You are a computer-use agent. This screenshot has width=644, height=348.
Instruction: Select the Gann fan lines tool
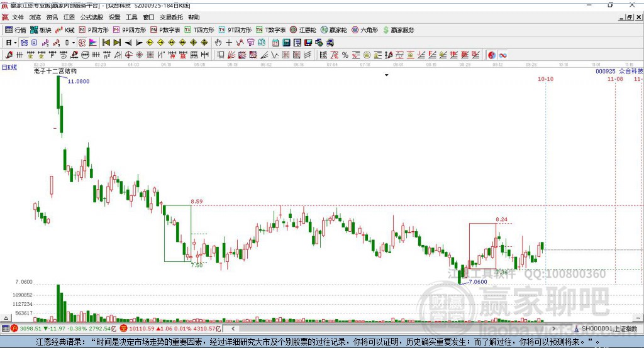click(x=231, y=55)
